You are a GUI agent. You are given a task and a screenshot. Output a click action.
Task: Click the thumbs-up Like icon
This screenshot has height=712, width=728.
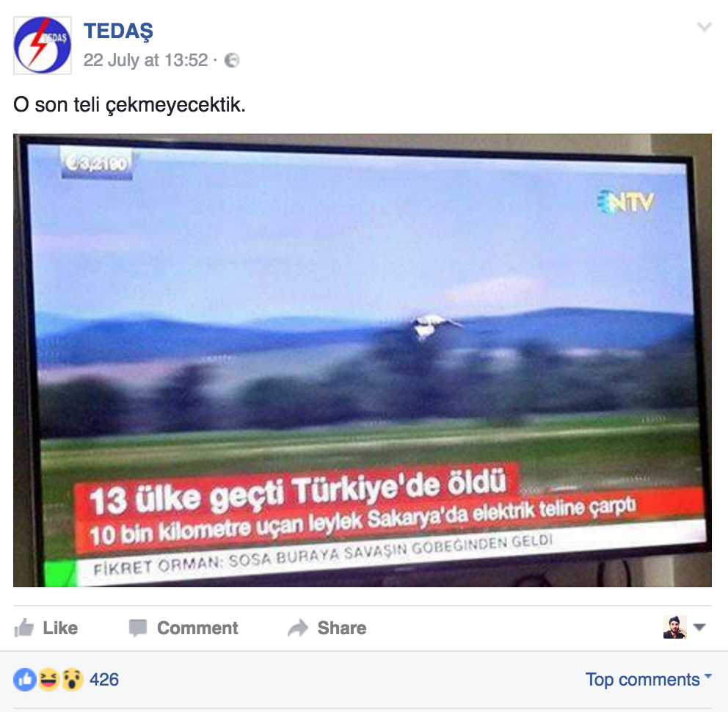(23, 628)
